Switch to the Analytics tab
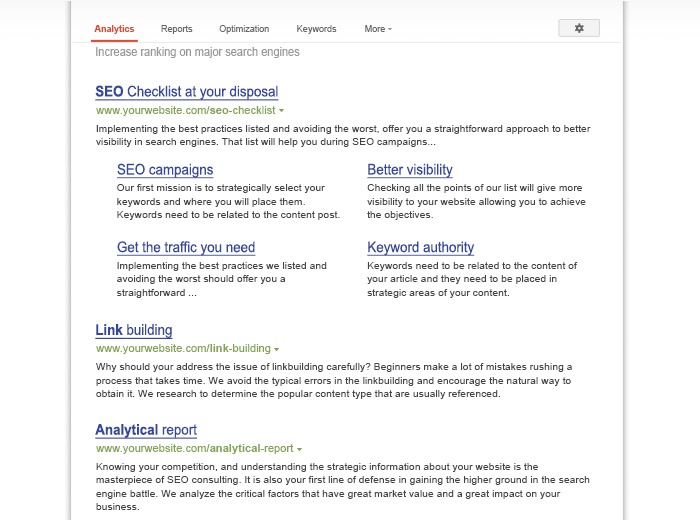This screenshot has height=520, width=700. 114,29
